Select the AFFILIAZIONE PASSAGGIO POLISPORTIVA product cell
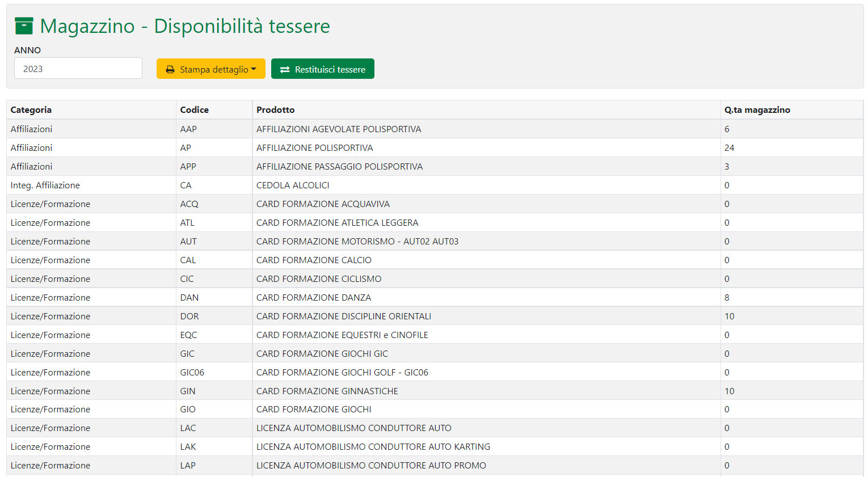This screenshot has width=868, height=477. (339, 167)
